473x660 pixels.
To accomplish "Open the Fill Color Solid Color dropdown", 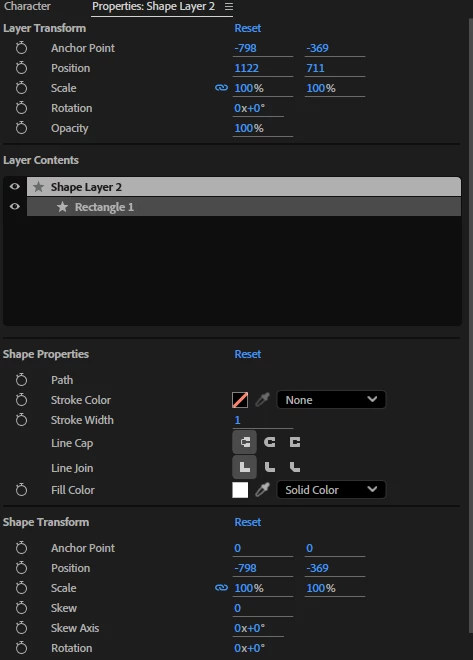I will tap(331, 490).
